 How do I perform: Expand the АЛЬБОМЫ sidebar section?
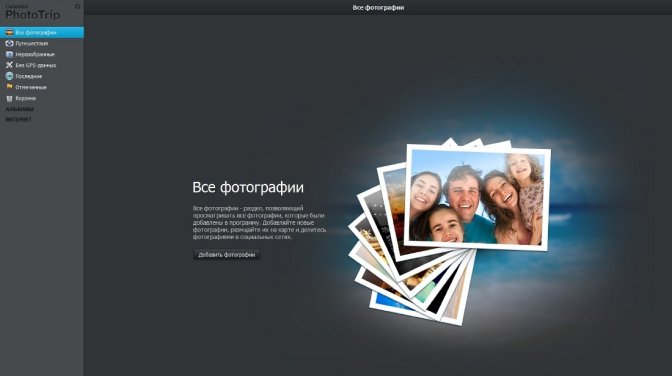coord(19,109)
